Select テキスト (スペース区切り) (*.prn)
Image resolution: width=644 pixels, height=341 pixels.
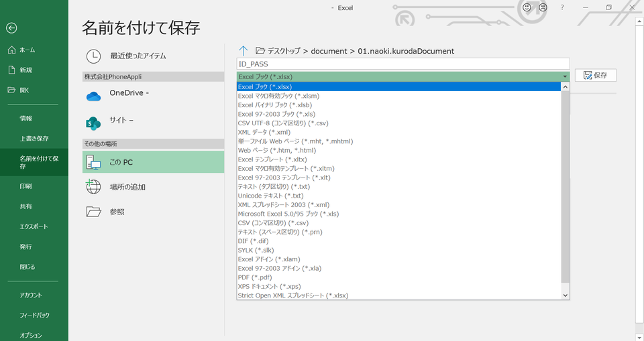[x=398, y=232]
